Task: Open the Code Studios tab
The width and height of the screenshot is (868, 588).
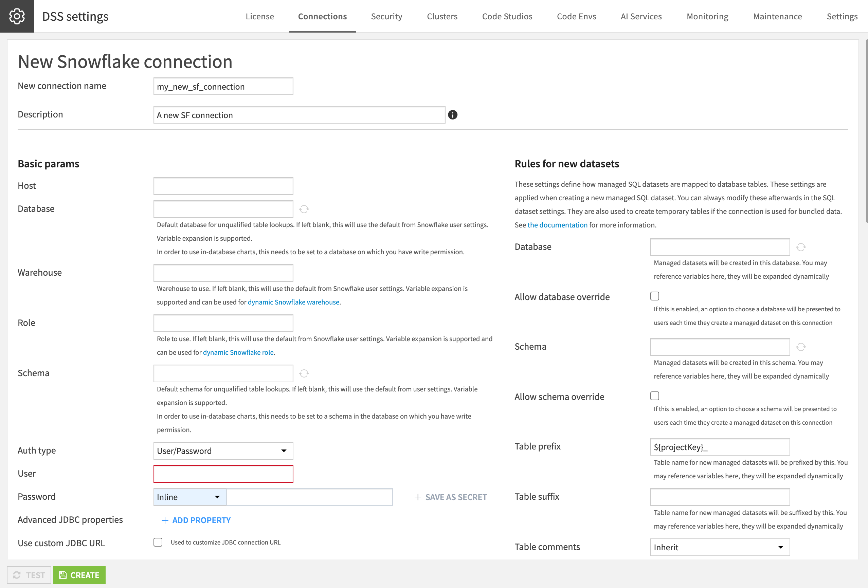Action: 507,16
